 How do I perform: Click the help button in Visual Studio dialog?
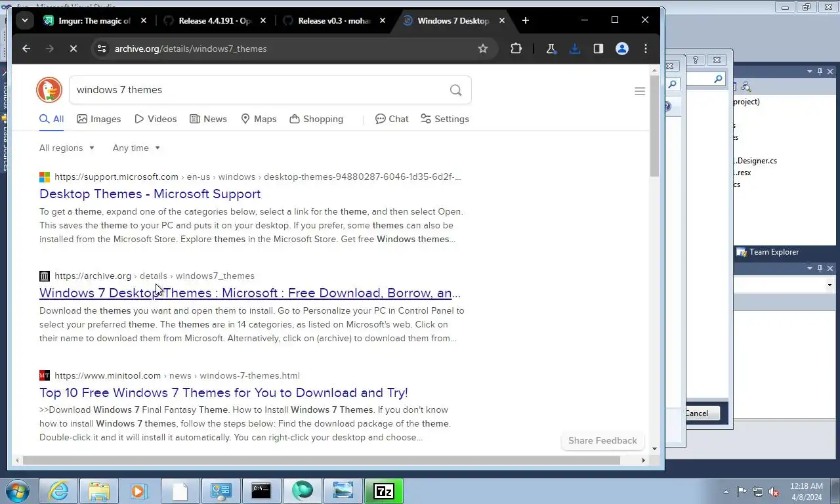tap(696, 60)
